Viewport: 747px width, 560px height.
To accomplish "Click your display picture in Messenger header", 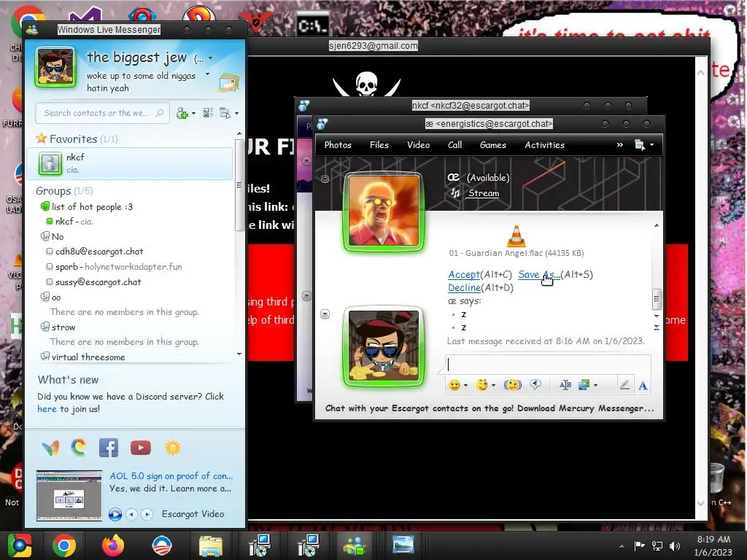I will click(x=55, y=67).
